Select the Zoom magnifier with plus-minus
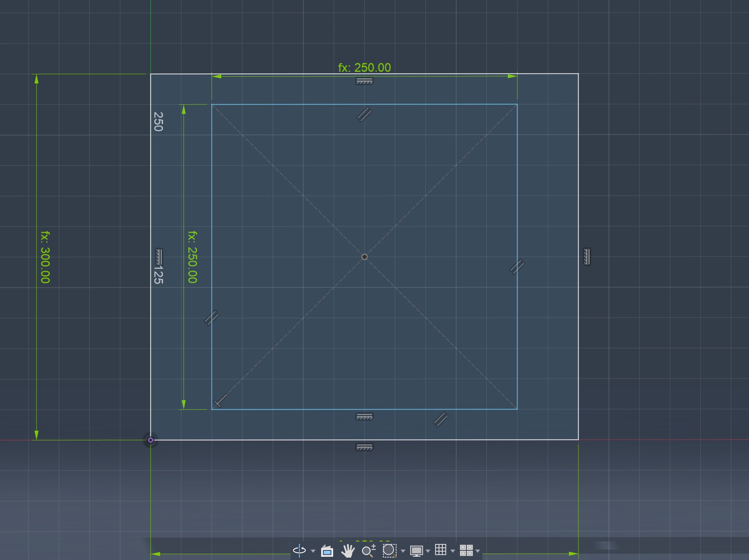 pyautogui.click(x=368, y=551)
